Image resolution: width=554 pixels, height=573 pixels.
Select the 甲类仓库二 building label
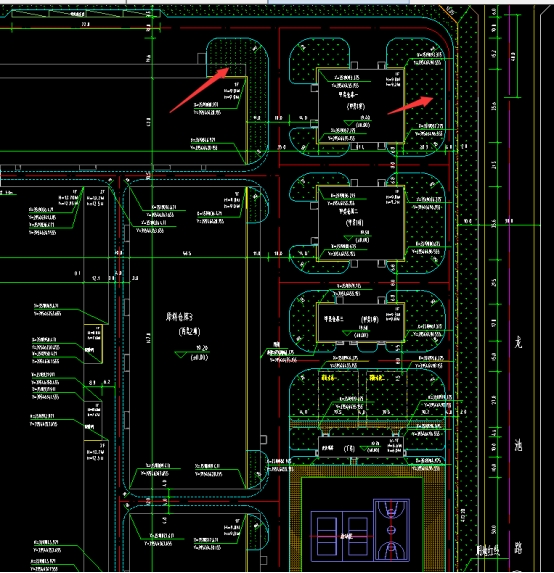click(x=348, y=211)
